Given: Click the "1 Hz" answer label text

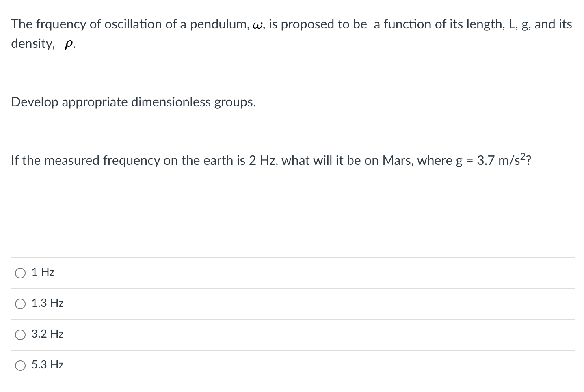Looking at the screenshot, I should [x=43, y=272].
